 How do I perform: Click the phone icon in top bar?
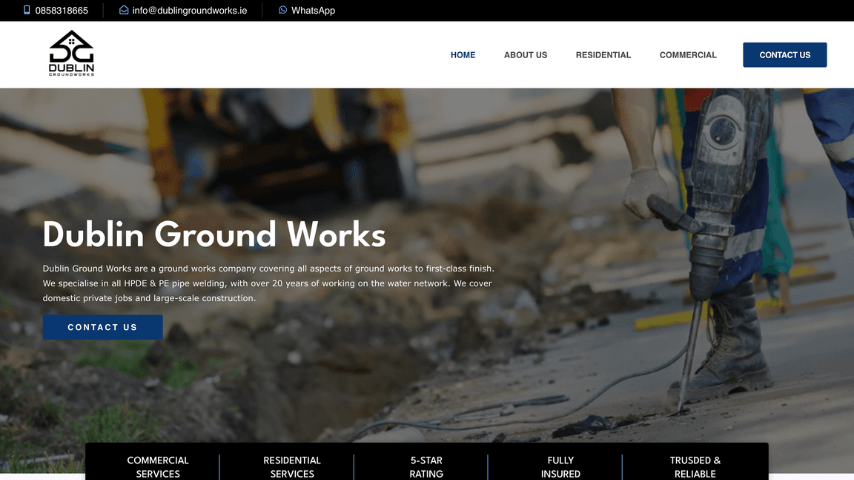tap(27, 10)
